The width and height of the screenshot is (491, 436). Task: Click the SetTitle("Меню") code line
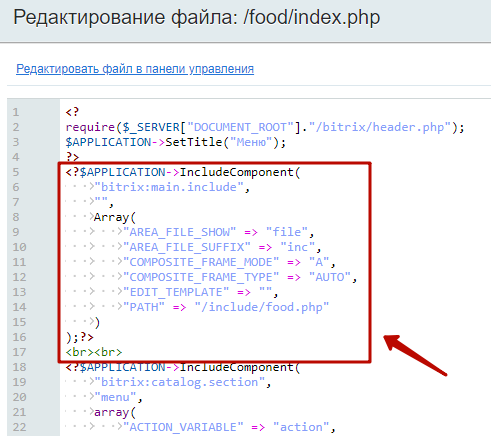pyautogui.click(x=176, y=142)
